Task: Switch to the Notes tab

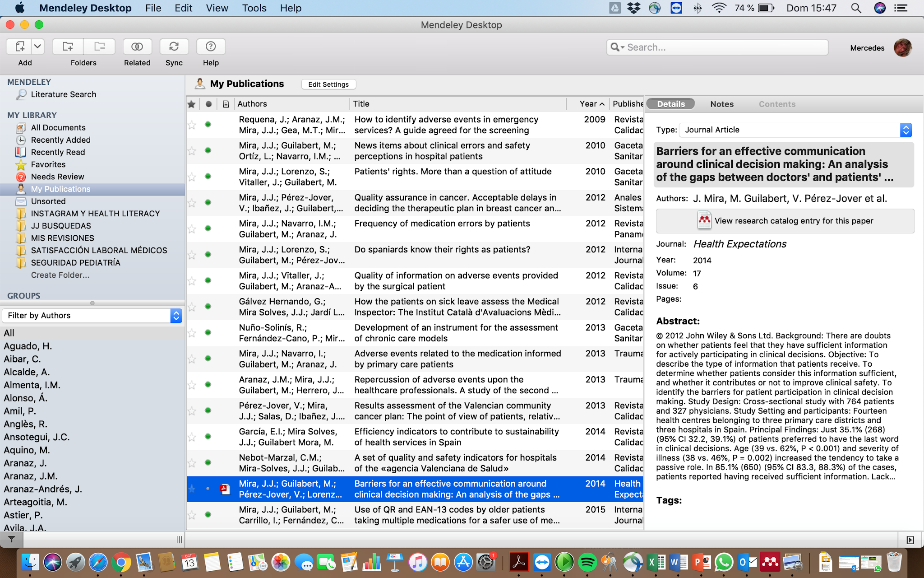Action: pos(721,104)
